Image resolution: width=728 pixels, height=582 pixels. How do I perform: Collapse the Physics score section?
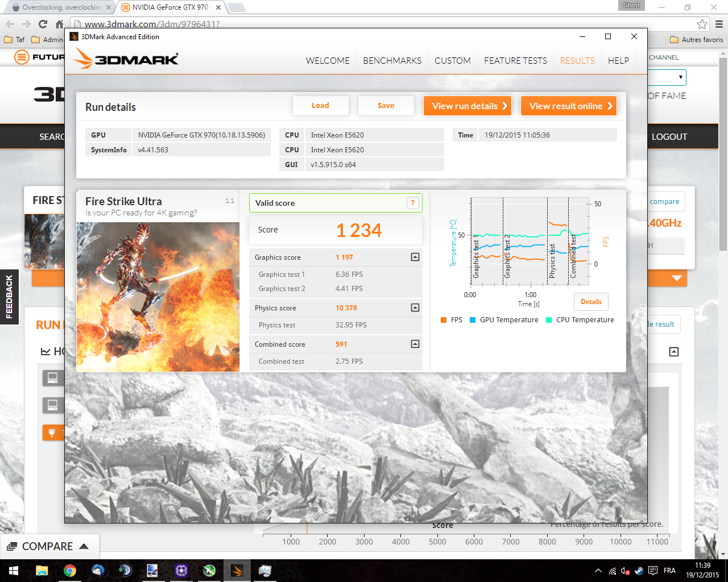(415, 307)
